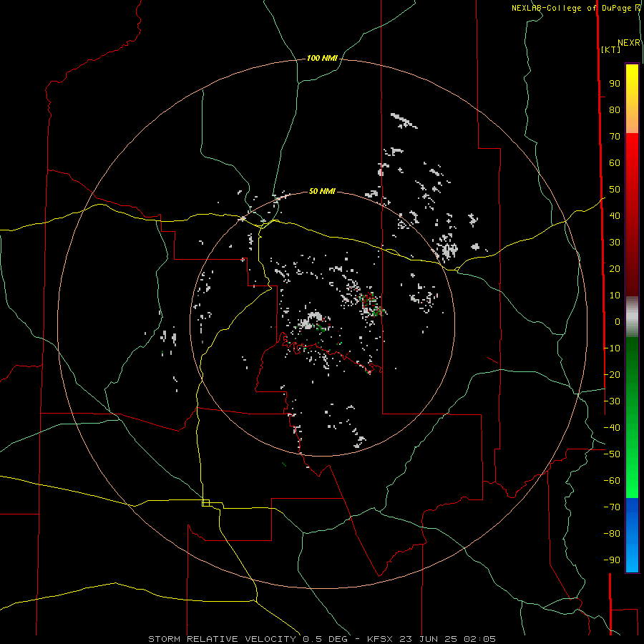Click the "20" scale value
The image size is (644, 644).
pyautogui.click(x=615, y=269)
